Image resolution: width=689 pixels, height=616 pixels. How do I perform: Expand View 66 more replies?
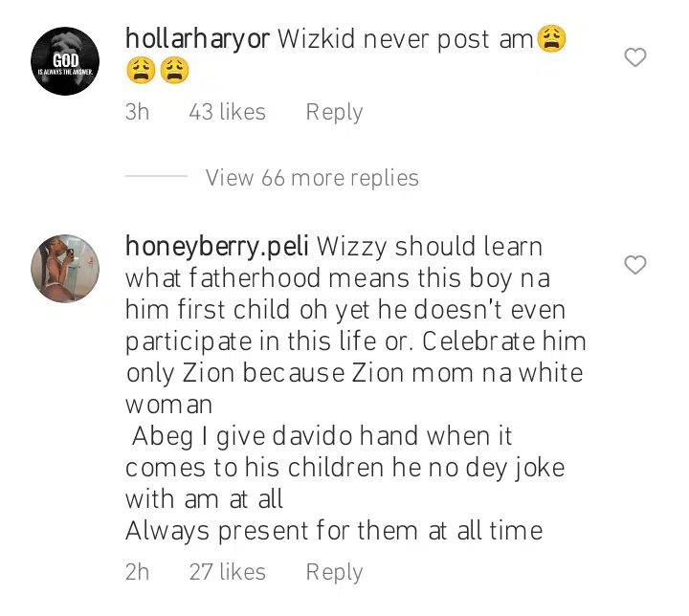point(312,178)
